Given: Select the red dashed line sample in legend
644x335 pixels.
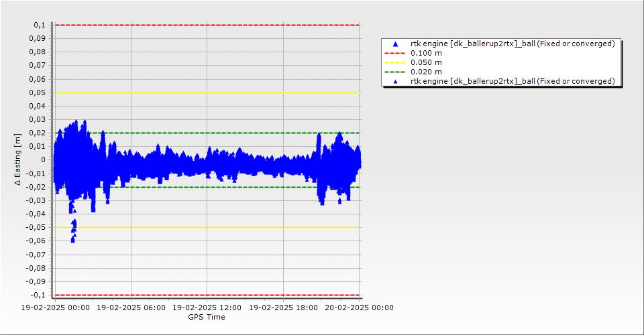Looking at the screenshot, I should 394,54.
